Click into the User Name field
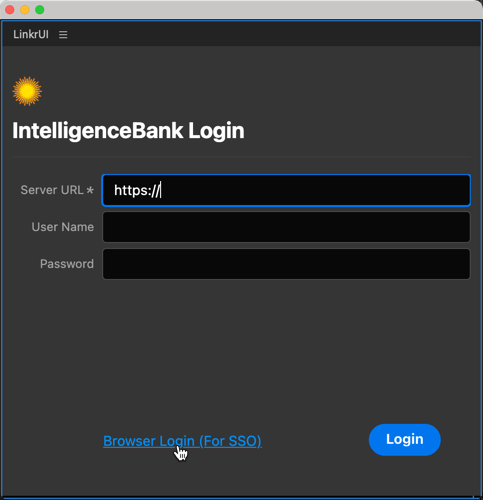 [286, 227]
